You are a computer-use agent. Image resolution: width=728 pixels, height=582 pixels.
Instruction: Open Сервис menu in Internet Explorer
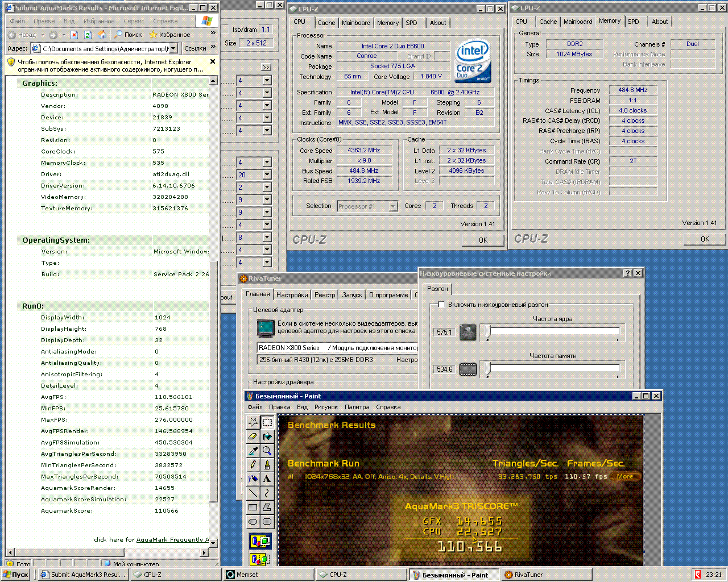(134, 21)
